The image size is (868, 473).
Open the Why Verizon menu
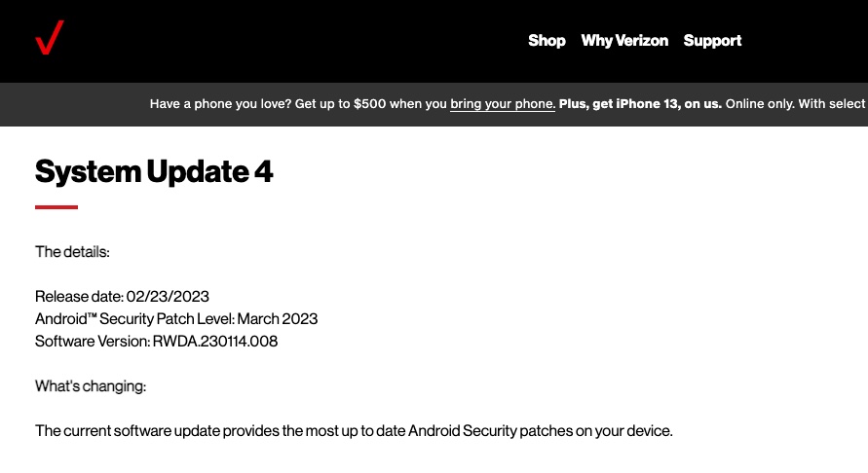624,41
